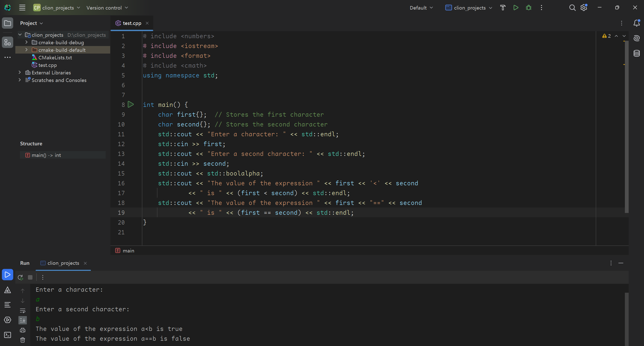Toggle the Project tool window folder icon
644x346 pixels.
8,23
